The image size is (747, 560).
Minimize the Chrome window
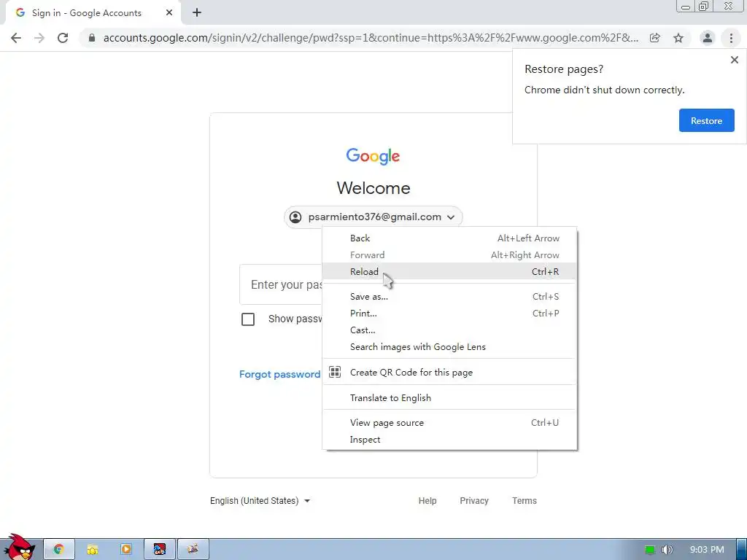tap(686, 6)
